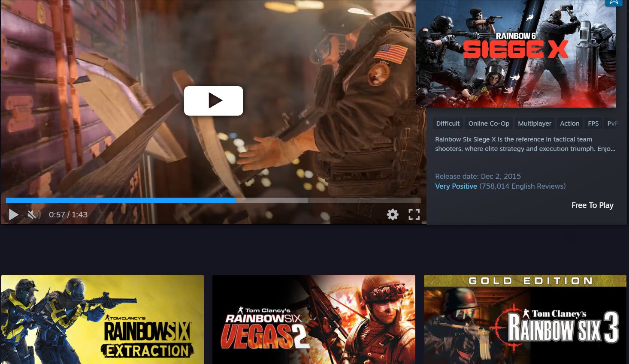This screenshot has width=629, height=364.
Task: Open the Rainbow Six Vegas 2 tile
Action: (x=314, y=319)
